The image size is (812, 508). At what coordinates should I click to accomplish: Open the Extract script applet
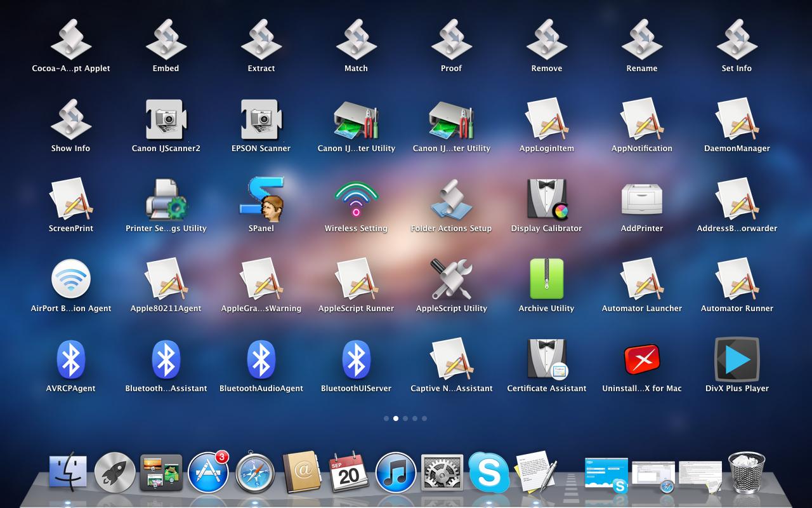[261, 39]
